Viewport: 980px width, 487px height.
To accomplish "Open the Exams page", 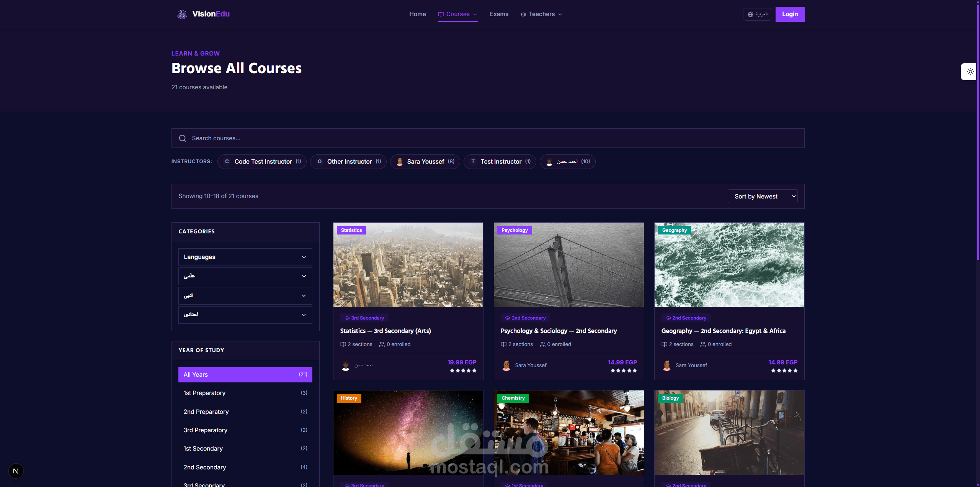I will (x=499, y=14).
